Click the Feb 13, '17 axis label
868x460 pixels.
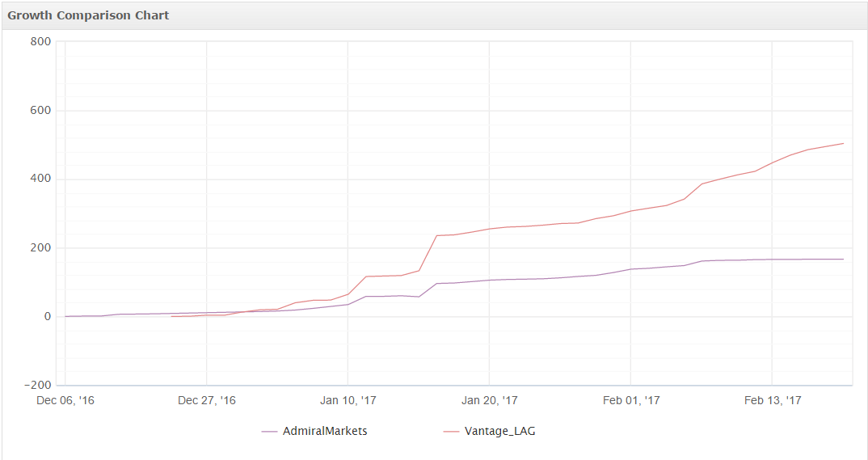773,400
